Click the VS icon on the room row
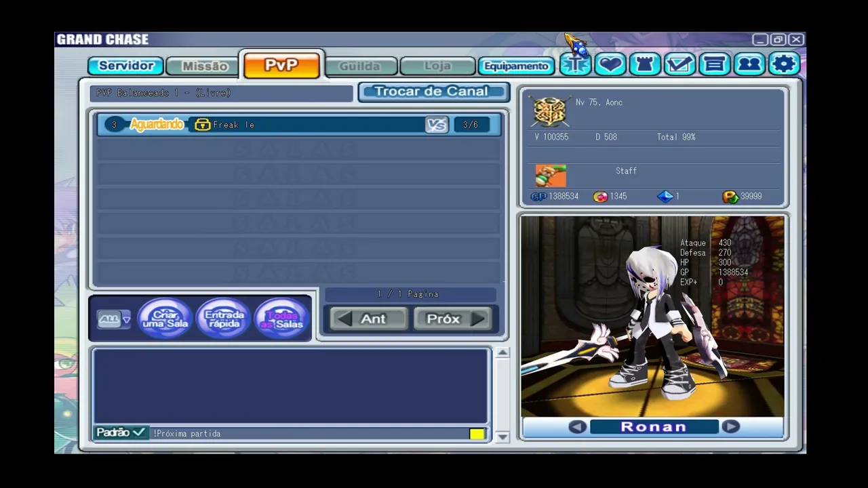The width and height of the screenshot is (868, 488). tap(437, 125)
